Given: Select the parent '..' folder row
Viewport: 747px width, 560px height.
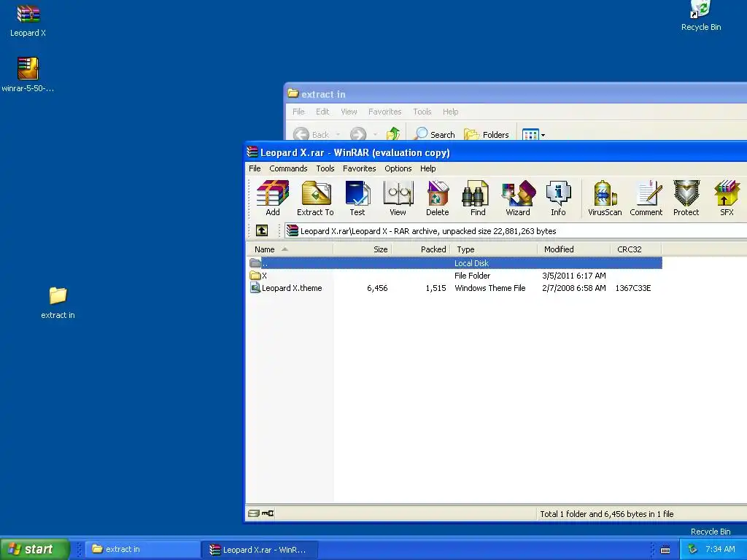Looking at the screenshot, I should tap(455, 262).
